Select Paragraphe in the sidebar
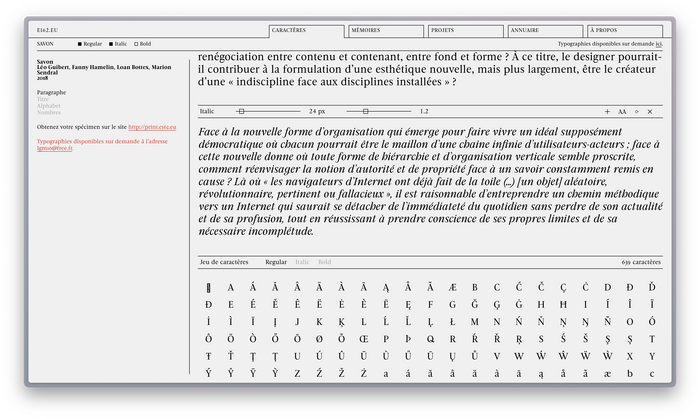Viewport: 700px width, 419px height. [x=51, y=92]
